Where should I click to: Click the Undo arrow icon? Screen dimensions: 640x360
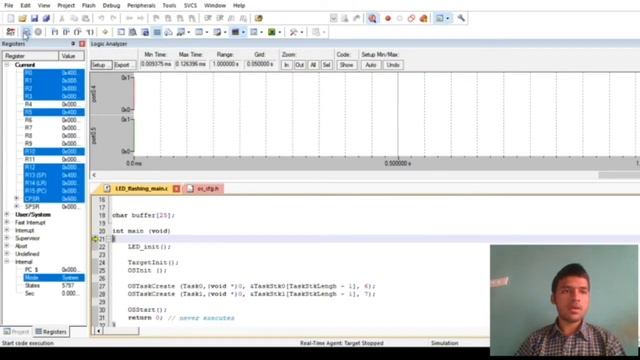tap(101, 18)
